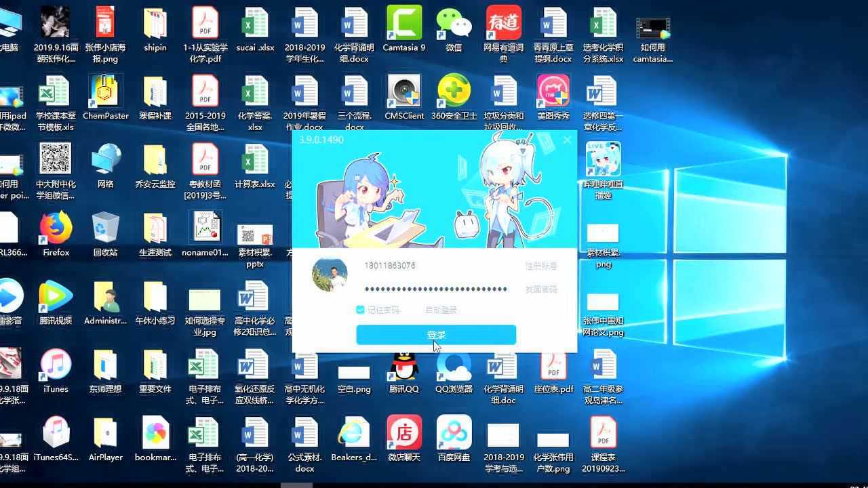Image resolution: width=868 pixels, height=488 pixels.
Task: Open iTunes desktop shortcut
Action: coord(56,371)
